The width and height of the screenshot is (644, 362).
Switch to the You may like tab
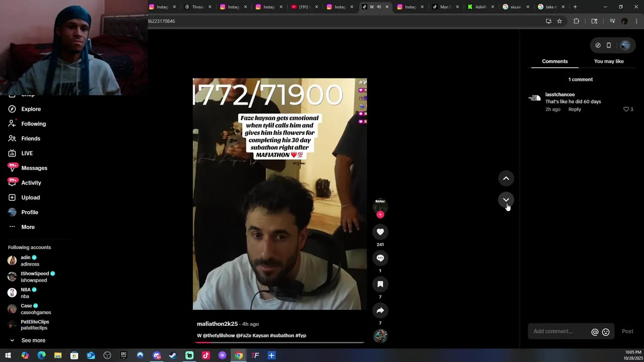point(609,61)
